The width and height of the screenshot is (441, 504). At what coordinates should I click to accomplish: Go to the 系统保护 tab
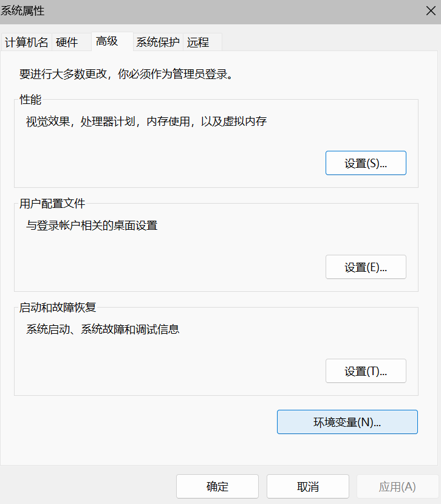pyautogui.click(x=158, y=43)
